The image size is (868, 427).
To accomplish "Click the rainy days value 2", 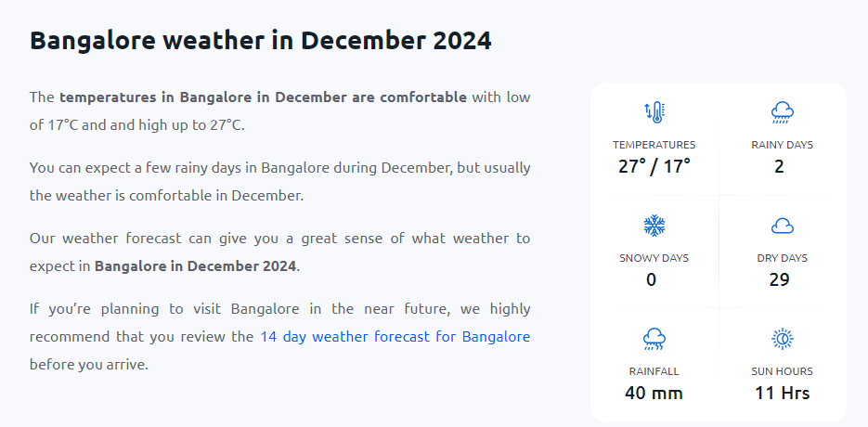I will [780, 167].
